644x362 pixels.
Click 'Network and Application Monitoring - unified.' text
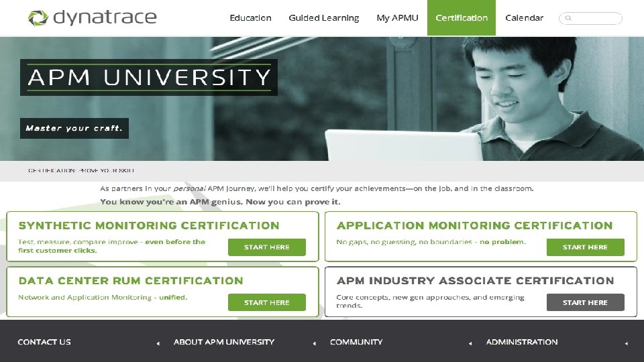103,297
